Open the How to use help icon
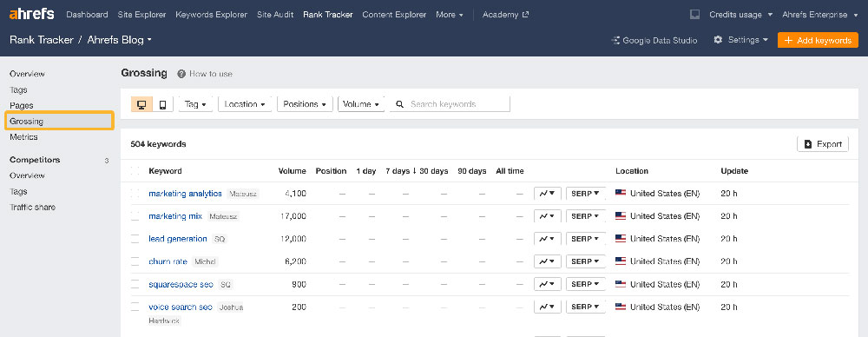Viewport: 868px width, 337px height. pos(181,74)
